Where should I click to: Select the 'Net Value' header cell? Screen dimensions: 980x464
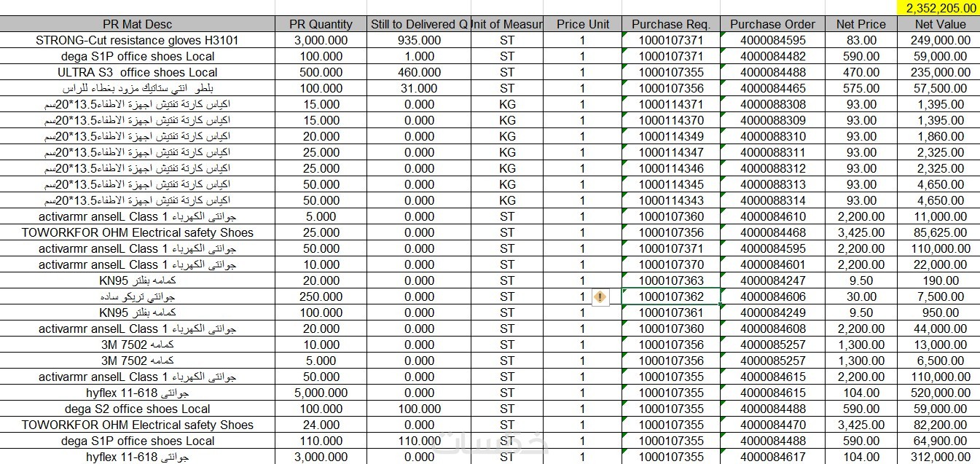coord(940,24)
